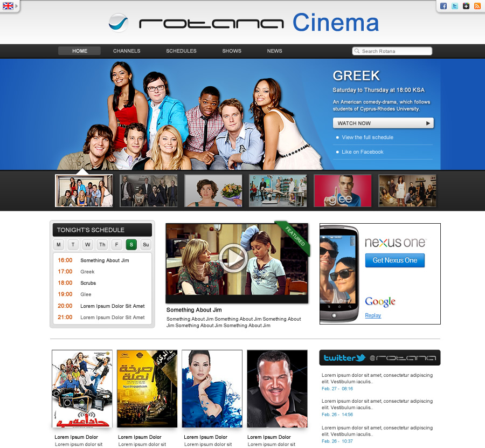Screen dimensions: 485x448
Task: Click the Something About Jim title
Action: coord(194,310)
